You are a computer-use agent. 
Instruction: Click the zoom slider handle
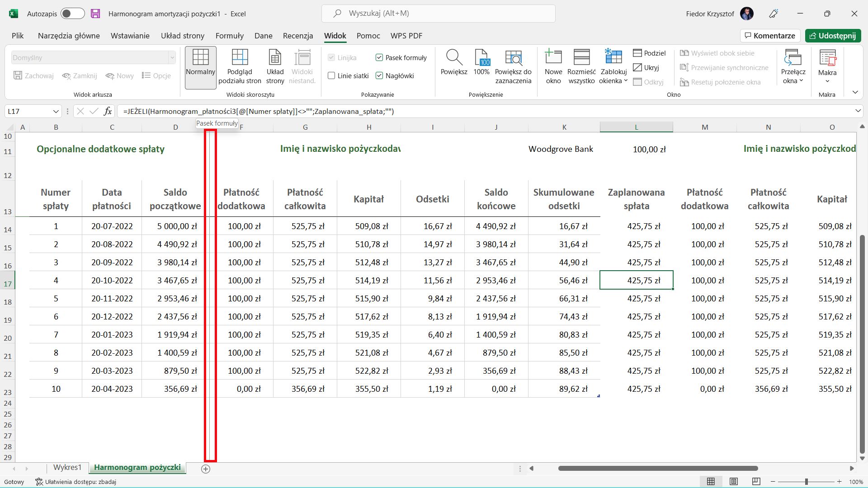(806, 482)
